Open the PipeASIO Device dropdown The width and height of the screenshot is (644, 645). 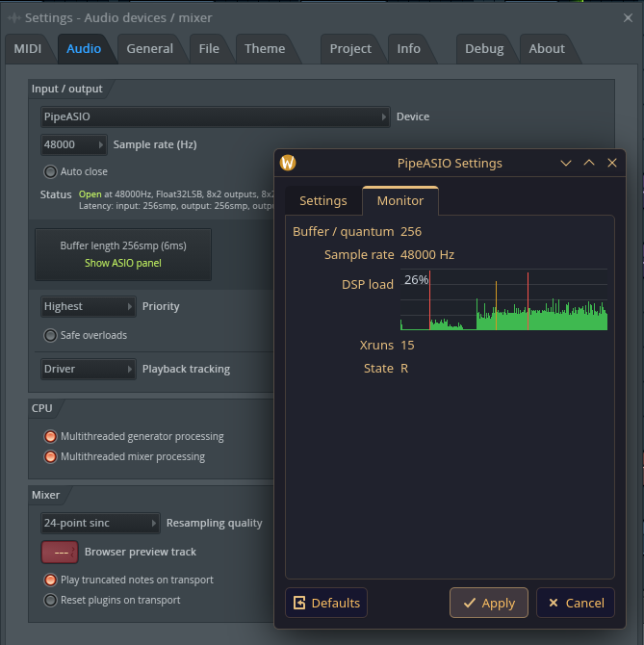tap(215, 116)
